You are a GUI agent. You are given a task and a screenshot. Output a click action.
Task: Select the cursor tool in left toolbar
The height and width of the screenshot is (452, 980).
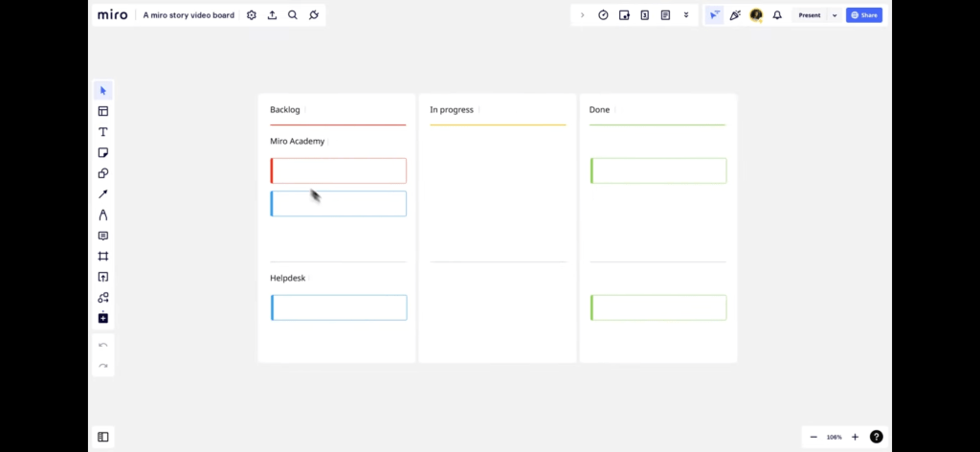103,91
